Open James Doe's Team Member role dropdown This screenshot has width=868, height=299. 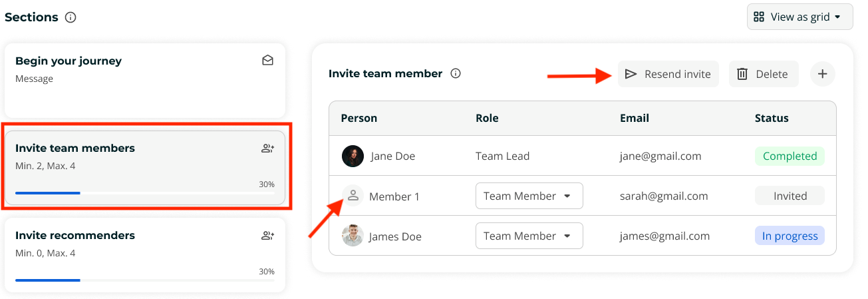[x=529, y=236]
